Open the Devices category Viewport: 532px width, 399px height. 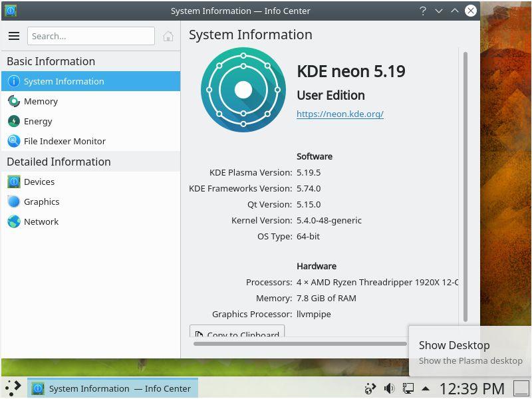(x=39, y=182)
